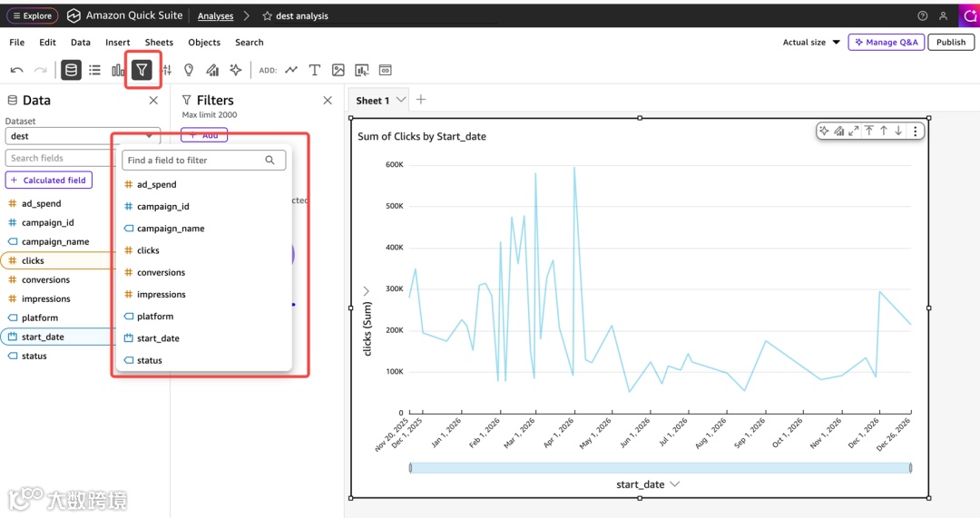Open the user account profile icon
Image resolution: width=980 pixels, height=518 pixels.
(x=943, y=15)
